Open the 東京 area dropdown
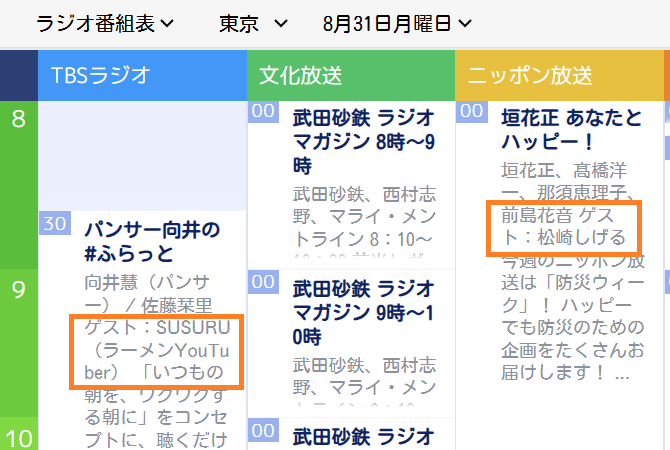Image resolution: width=670 pixels, height=450 pixels. point(253,24)
